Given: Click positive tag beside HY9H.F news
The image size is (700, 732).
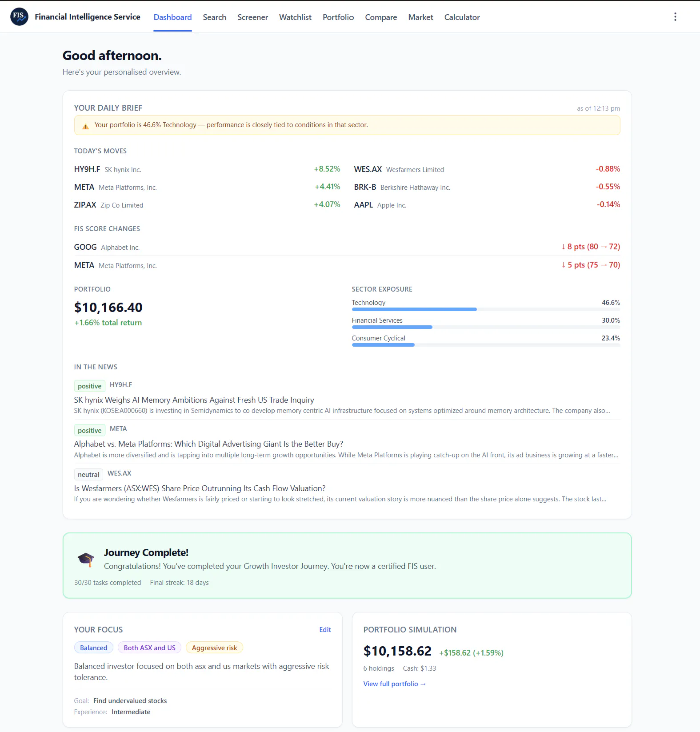Looking at the screenshot, I should click(90, 386).
